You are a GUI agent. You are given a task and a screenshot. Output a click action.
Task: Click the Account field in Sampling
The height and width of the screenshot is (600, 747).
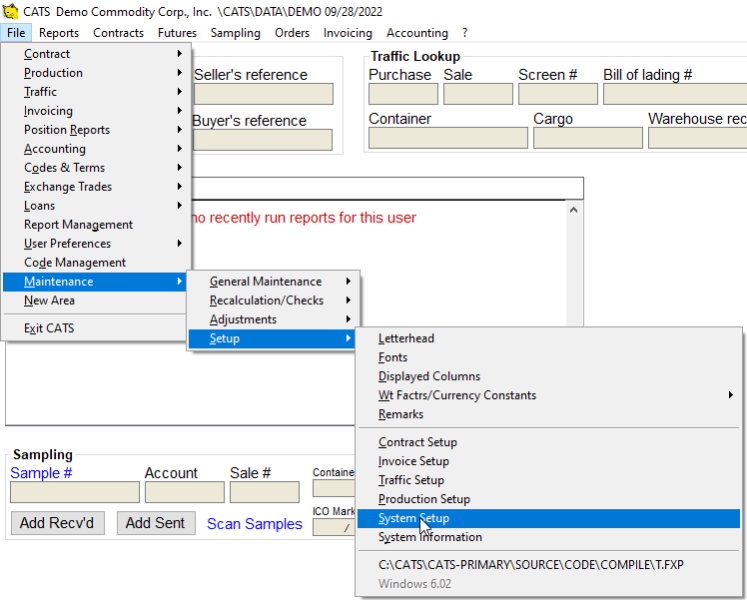pos(185,492)
